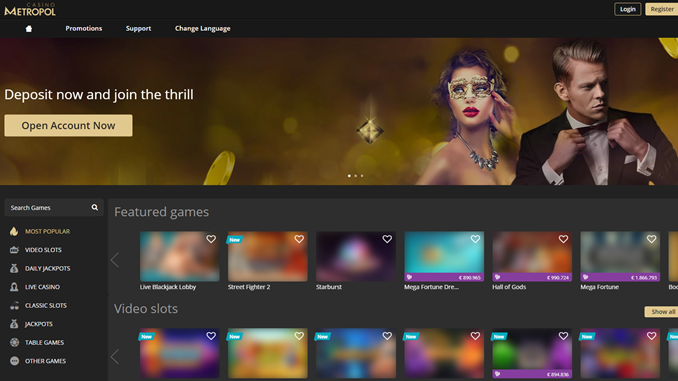The image size is (678, 381).
Task: Select Daily Jackpots category
Action: [48, 269]
